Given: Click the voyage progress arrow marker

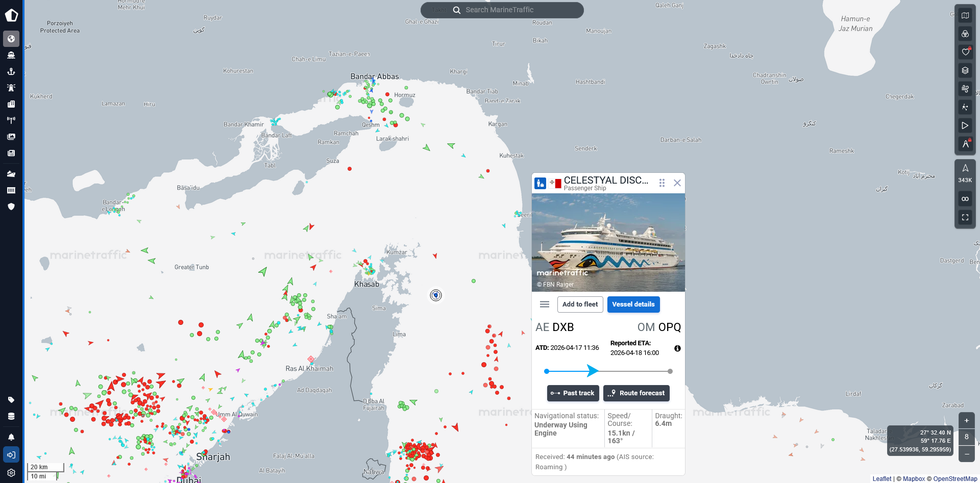Looking at the screenshot, I should 592,371.
